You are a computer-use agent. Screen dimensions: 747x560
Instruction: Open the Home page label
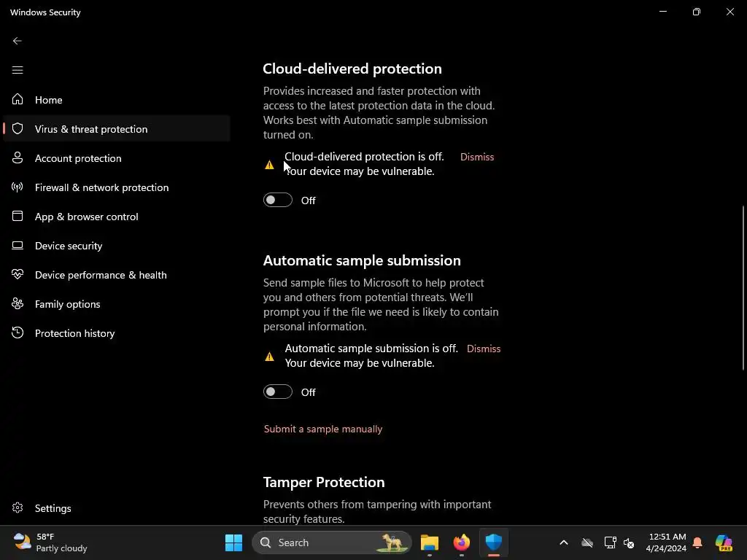49,100
